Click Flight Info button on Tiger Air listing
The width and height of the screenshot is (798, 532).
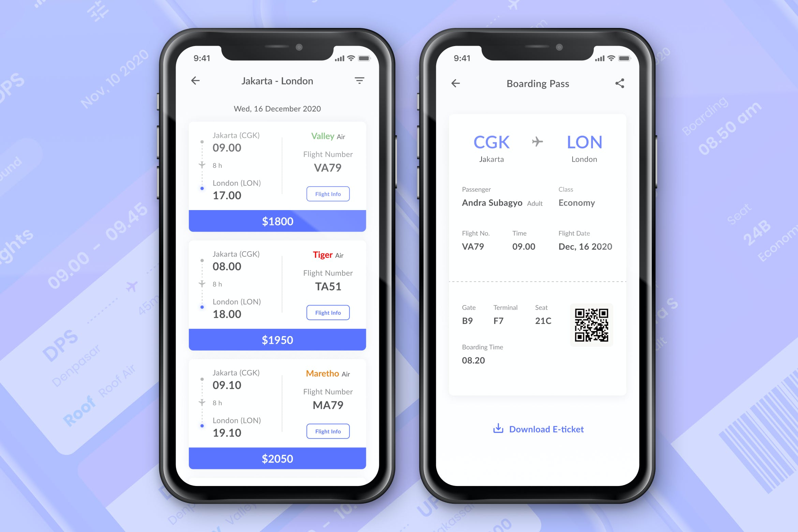[x=328, y=312]
